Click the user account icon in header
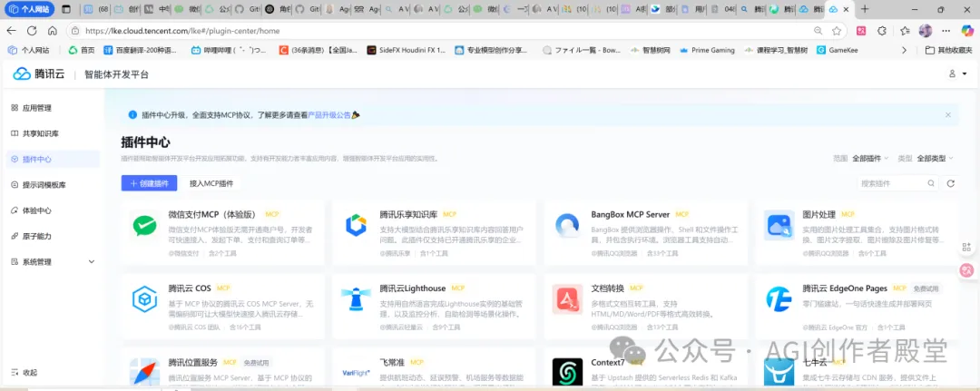 tap(952, 73)
